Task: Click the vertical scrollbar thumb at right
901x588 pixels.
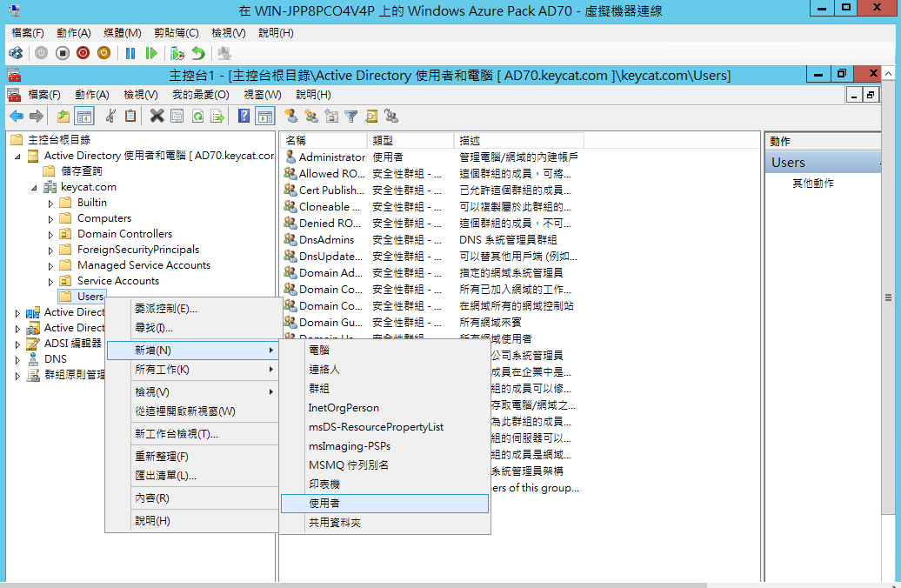Action: pyautogui.click(x=888, y=297)
